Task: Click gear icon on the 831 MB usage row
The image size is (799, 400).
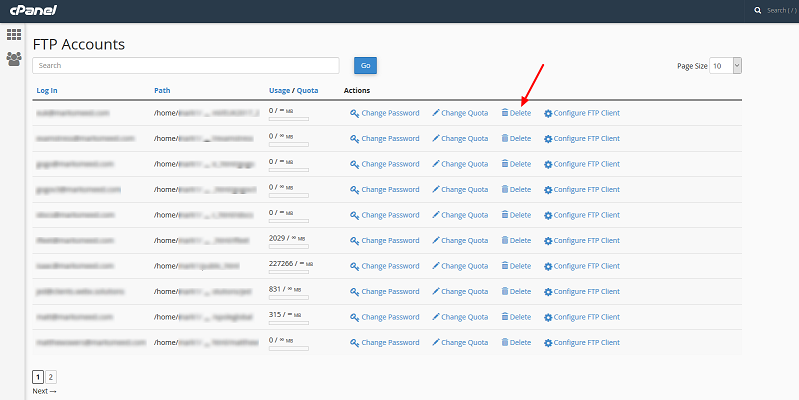Action: point(548,292)
